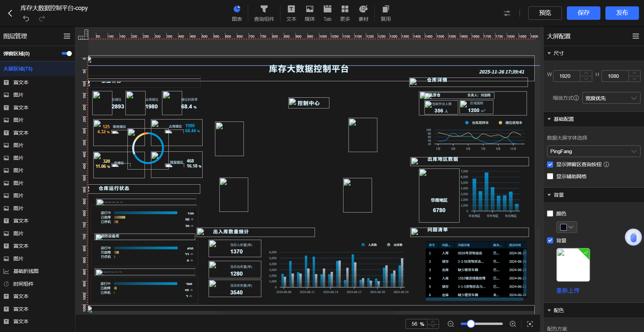Click the 重新上传 re-upload link
Viewport: 644px width, 332px height.
(x=568, y=291)
